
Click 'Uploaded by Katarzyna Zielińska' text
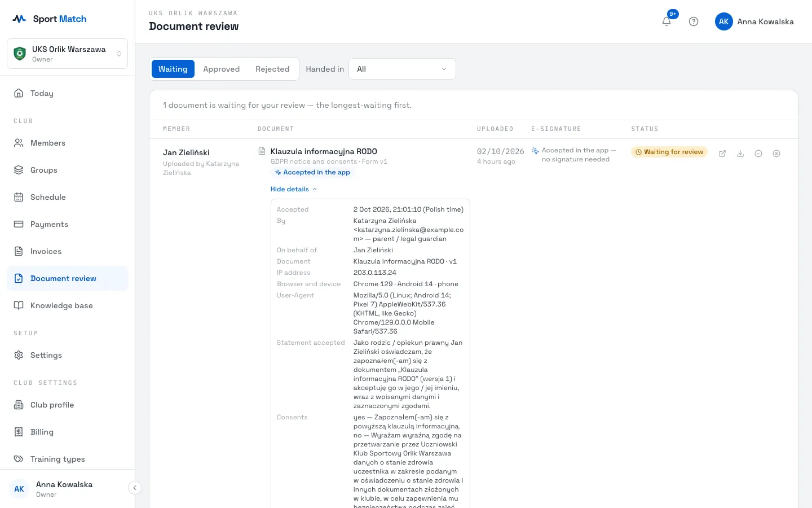tap(201, 168)
